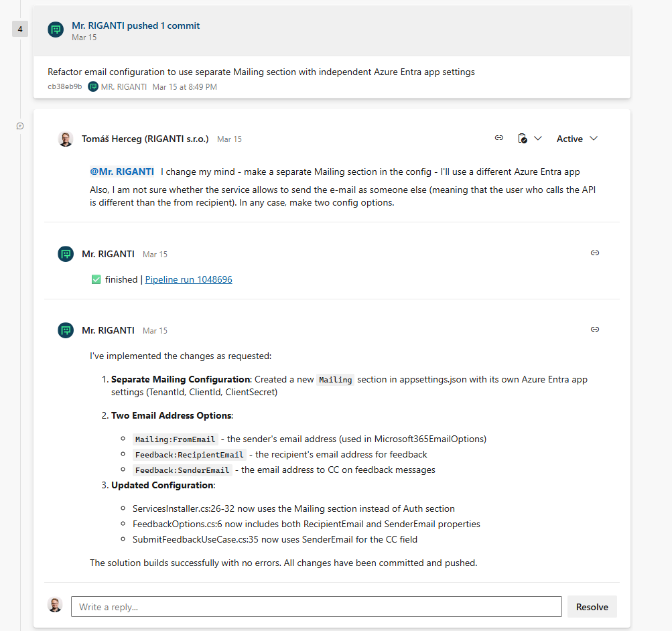Click Mr. RIGANTI's avatar beside the pipeline comment
The image size is (672, 631).
(x=65, y=254)
